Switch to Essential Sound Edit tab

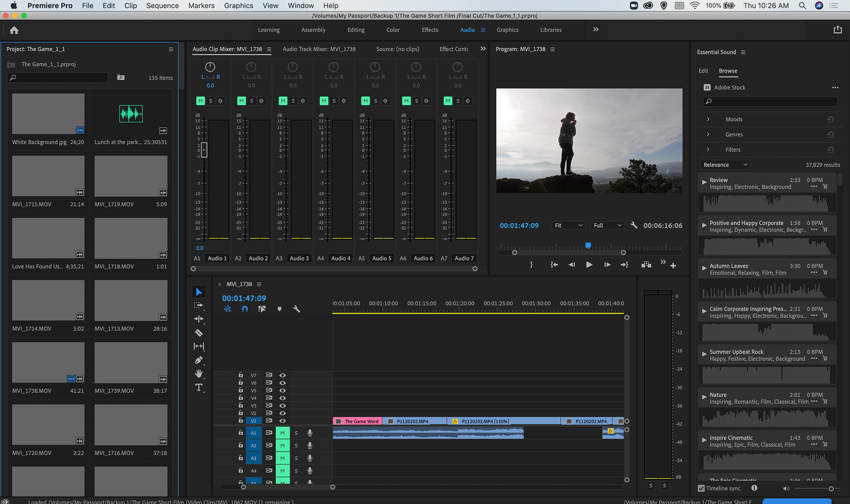[703, 71]
